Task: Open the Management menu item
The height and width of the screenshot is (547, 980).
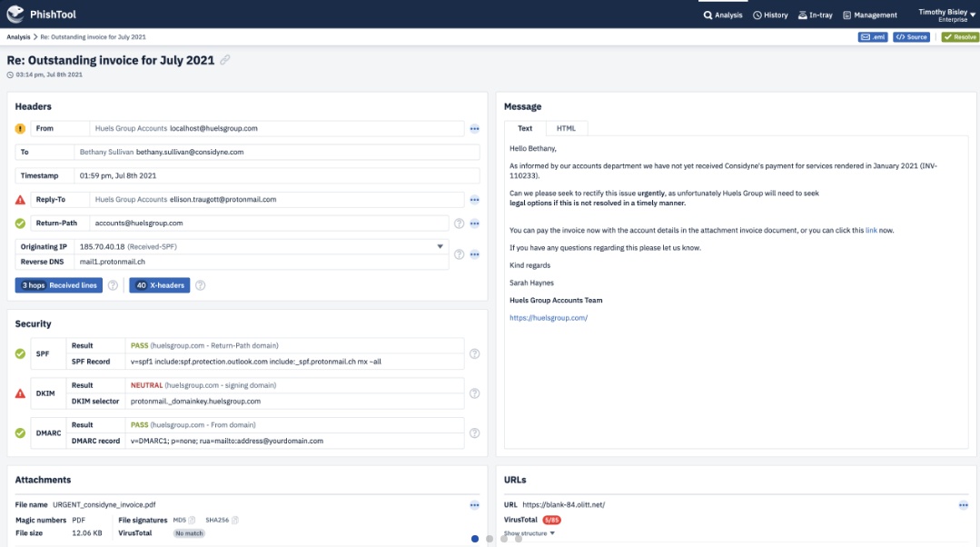Action: [870, 15]
